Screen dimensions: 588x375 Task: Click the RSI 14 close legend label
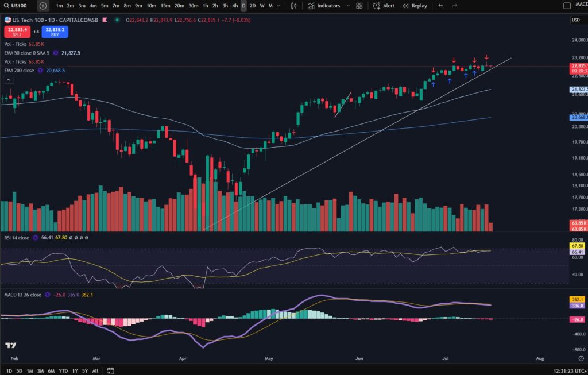(x=17, y=238)
